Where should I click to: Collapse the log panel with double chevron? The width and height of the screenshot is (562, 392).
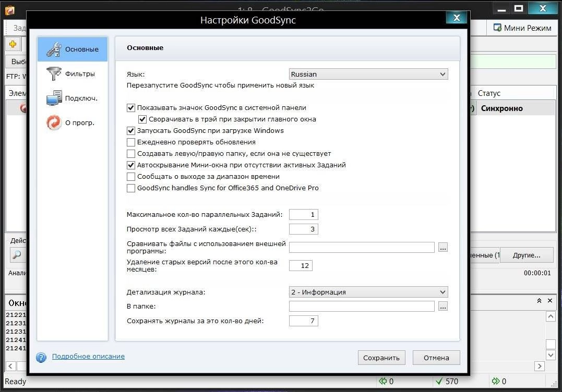tap(539, 301)
